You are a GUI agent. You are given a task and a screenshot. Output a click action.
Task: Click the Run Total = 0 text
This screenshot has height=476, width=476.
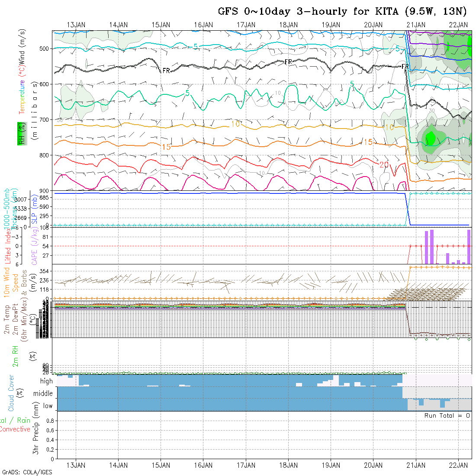click(447, 415)
